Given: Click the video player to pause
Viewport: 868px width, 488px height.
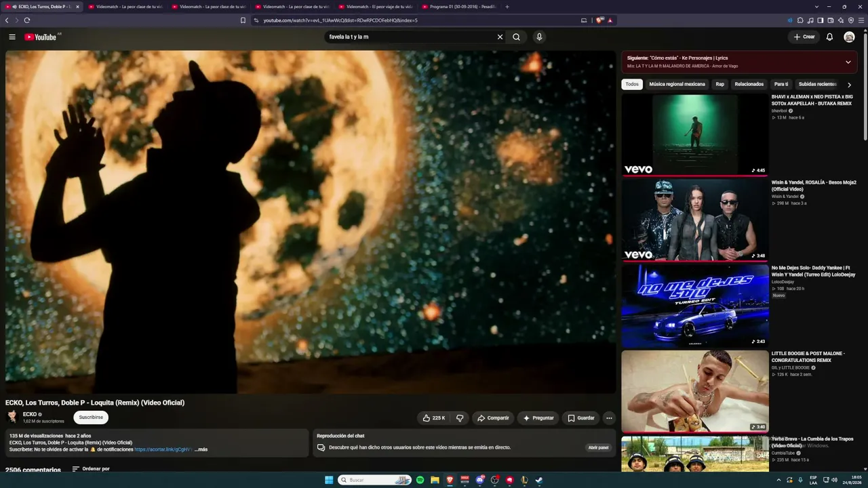Looking at the screenshot, I should tap(311, 222).
